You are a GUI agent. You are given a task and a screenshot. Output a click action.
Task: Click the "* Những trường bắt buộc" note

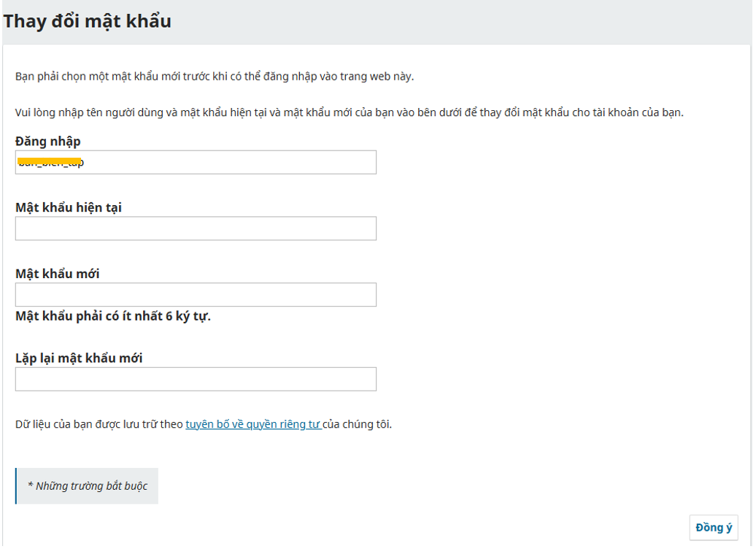click(x=88, y=485)
